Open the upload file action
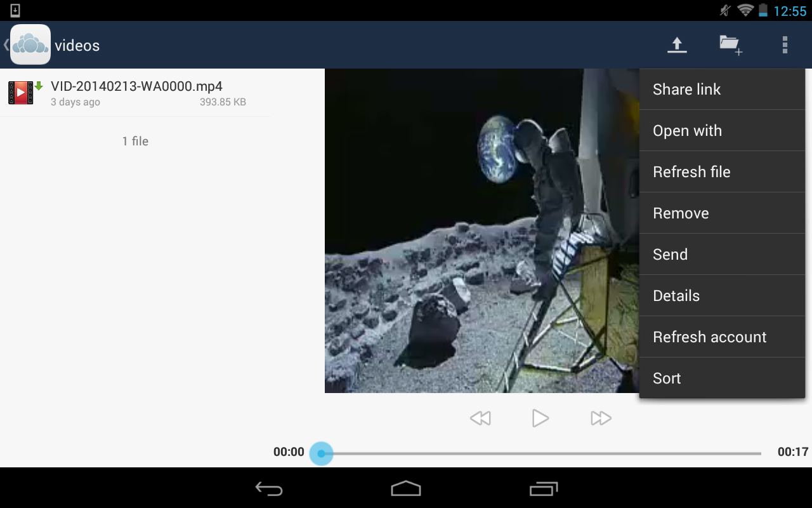812x508 pixels. pos(677,44)
